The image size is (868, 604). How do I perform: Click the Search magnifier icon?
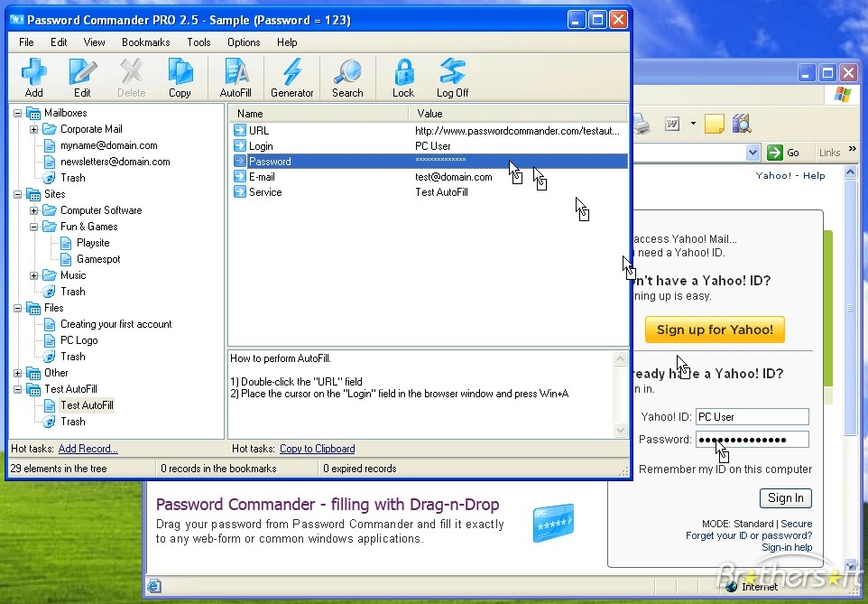tap(347, 72)
